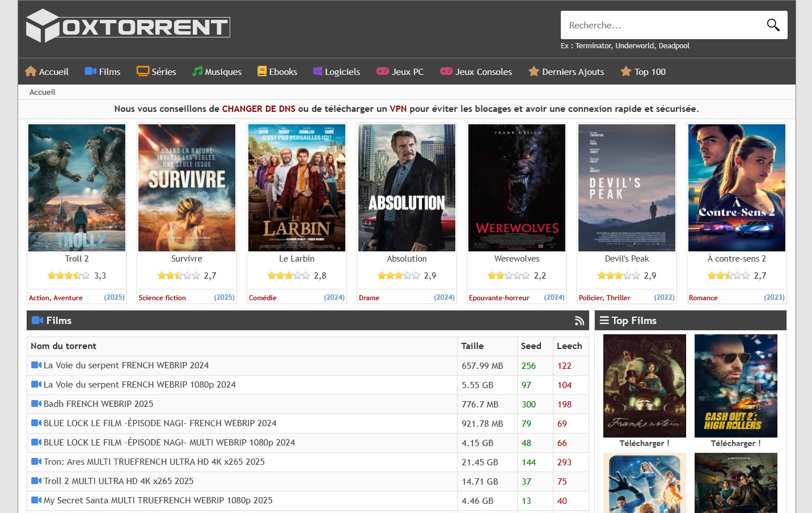
Task: Click the RSS feed icon in Films header
Action: [x=579, y=321]
